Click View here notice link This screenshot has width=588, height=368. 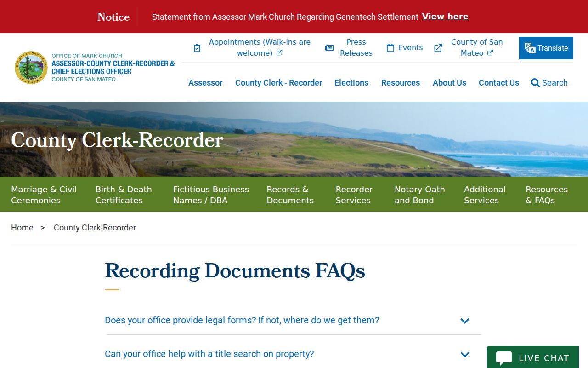pyautogui.click(x=445, y=17)
